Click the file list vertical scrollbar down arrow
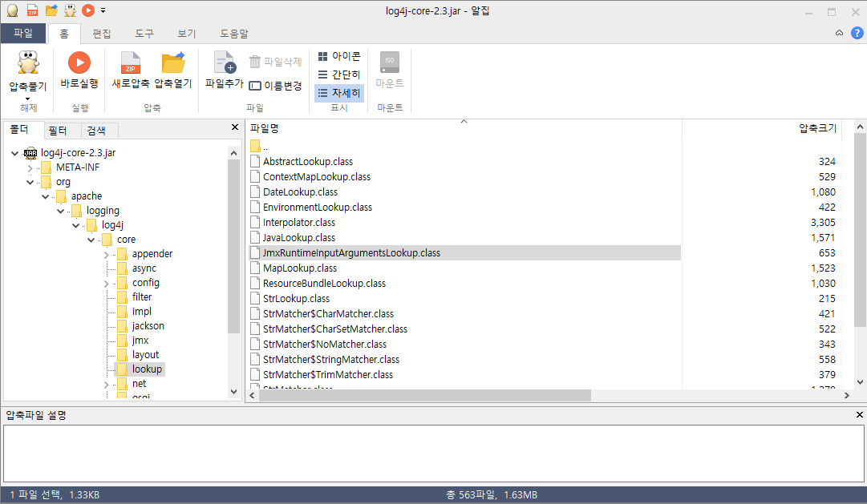This screenshot has width=867, height=504. click(860, 382)
